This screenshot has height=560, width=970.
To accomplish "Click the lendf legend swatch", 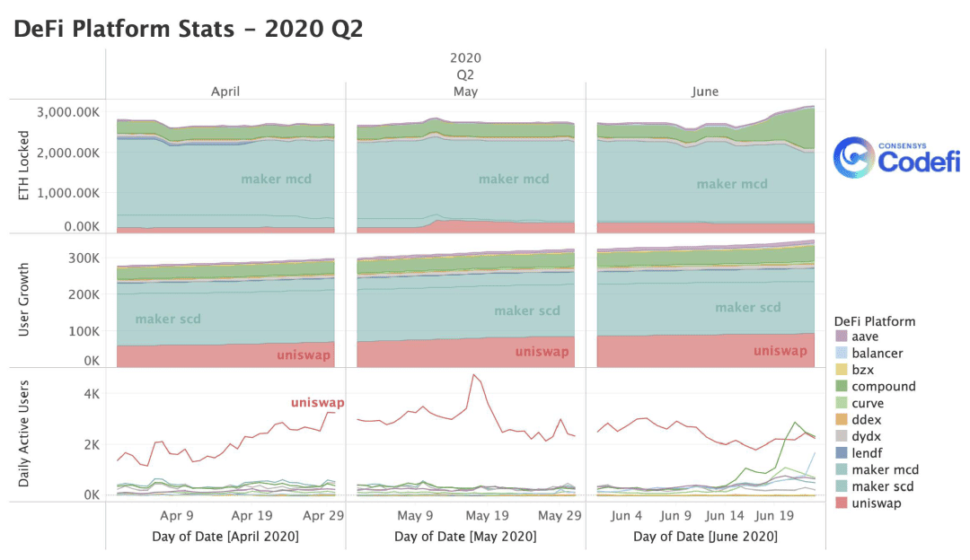I will coord(842,453).
